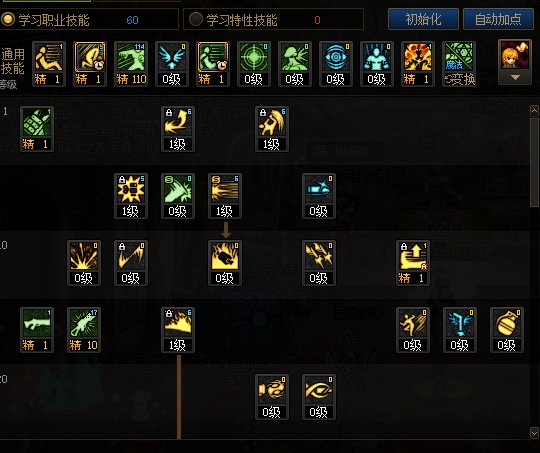Image resolution: width=540 pixels, height=453 pixels.
Task: Click the green shotgun skill at 精 1
Action: pos(37,330)
